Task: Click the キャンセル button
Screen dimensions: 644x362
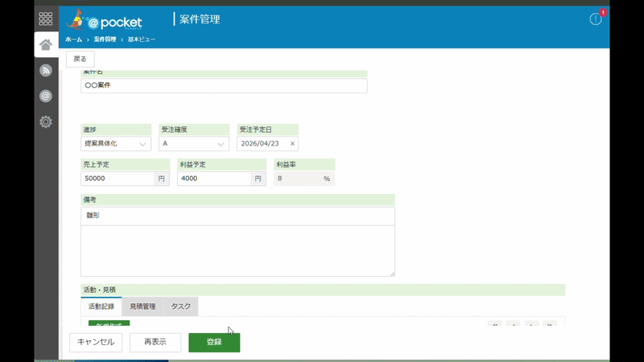Action: click(96, 343)
